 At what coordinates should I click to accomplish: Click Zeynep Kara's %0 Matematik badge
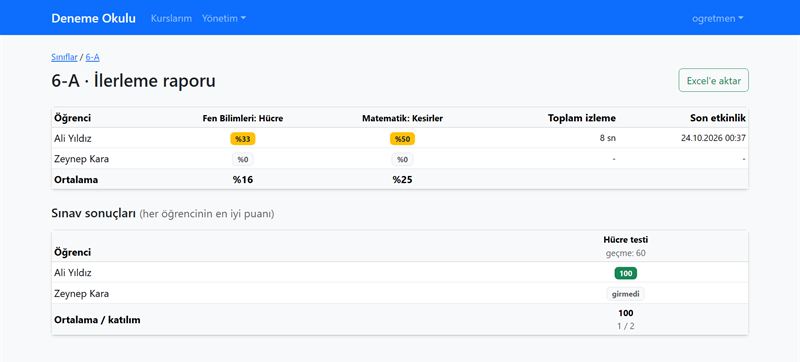[x=403, y=160]
